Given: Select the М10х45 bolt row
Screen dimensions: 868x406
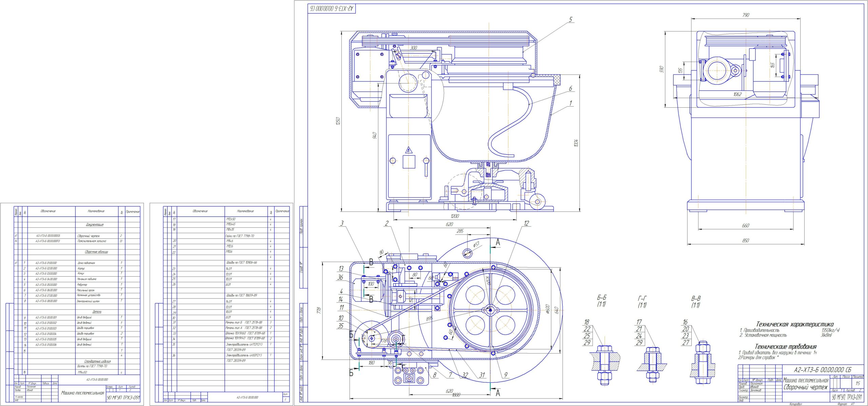Looking at the screenshot, I should [226, 224].
